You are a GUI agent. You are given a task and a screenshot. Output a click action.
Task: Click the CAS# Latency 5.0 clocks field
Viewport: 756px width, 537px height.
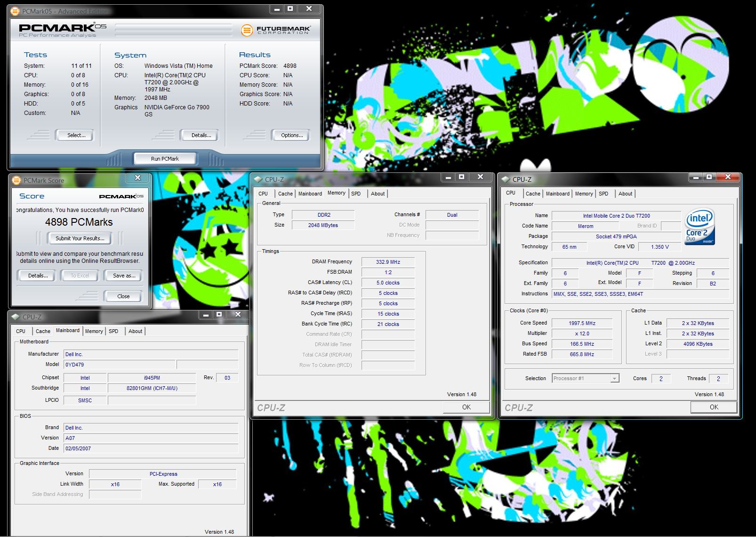388,283
